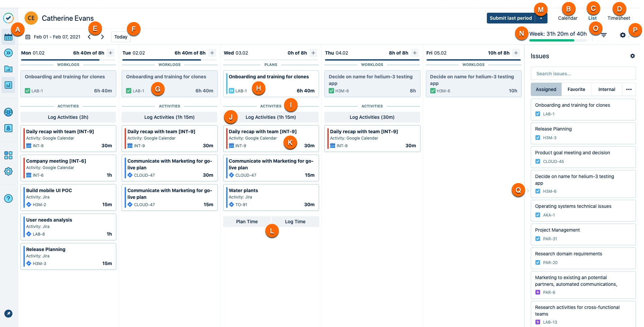Screen dimensions: 644x327
Task: Click the Submit last period button
Action: coord(511,18)
